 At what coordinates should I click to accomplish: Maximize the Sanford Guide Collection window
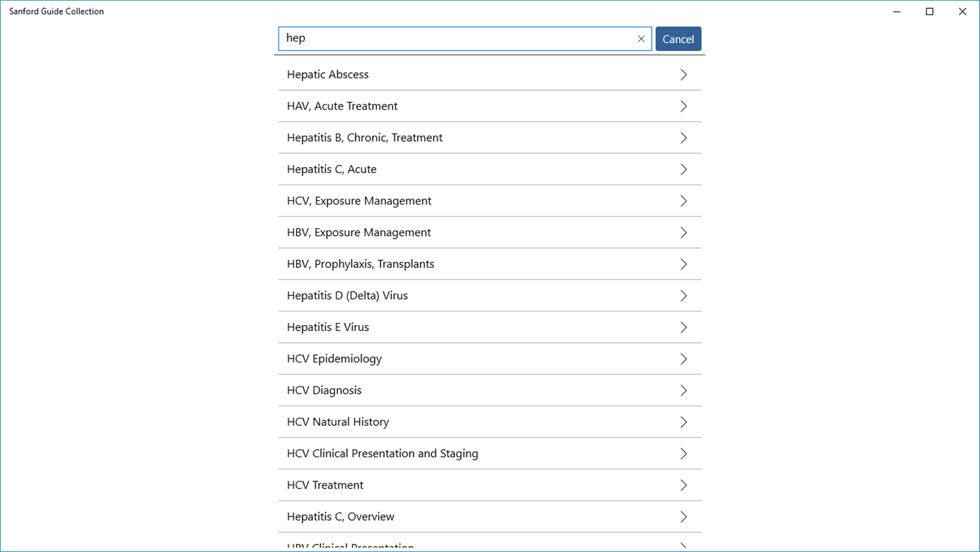tap(930, 12)
